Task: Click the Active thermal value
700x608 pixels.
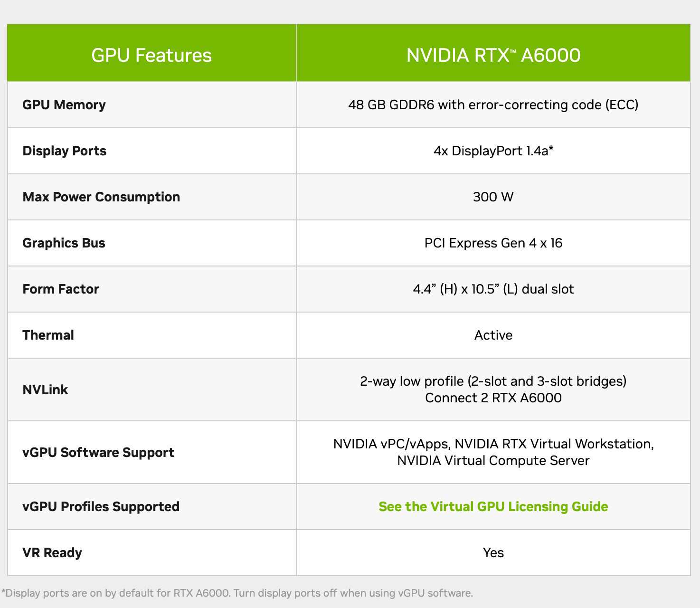Action: coord(493,335)
